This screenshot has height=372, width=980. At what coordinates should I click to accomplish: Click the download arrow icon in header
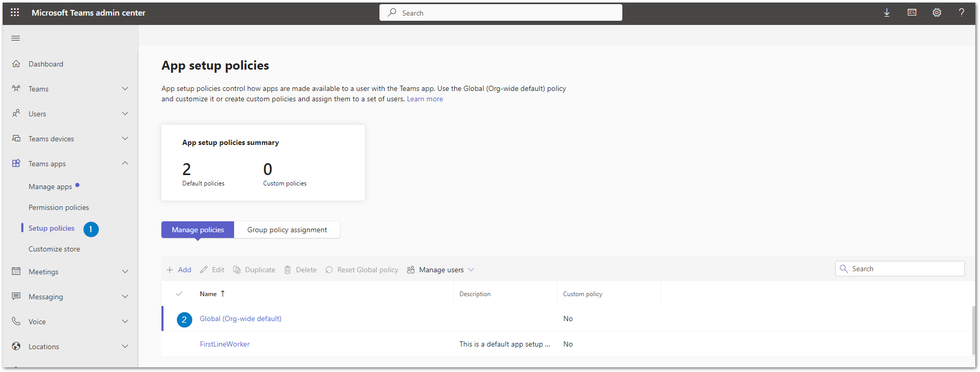pos(887,12)
